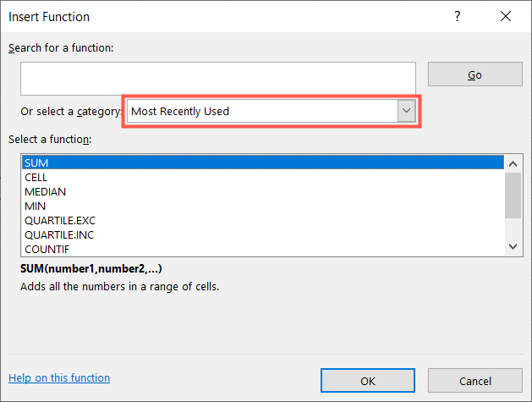Viewport: 532px width, 402px height.
Task: Expand the category dropdown arrow
Action: click(x=407, y=111)
